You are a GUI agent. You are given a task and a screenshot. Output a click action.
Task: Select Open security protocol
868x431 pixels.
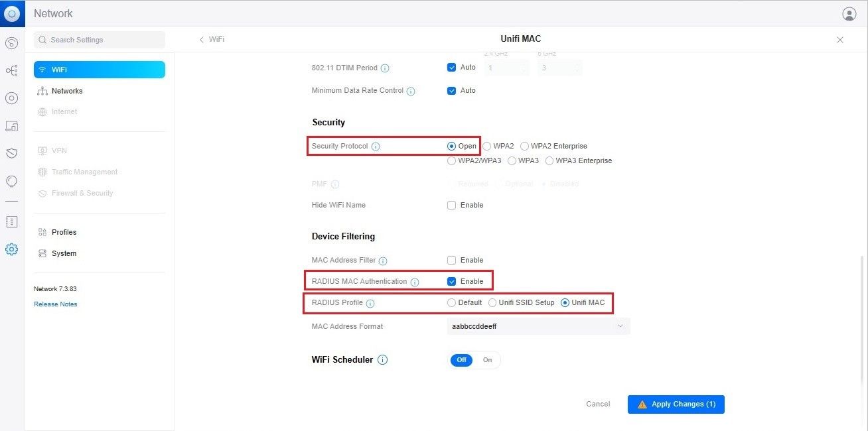tap(452, 146)
